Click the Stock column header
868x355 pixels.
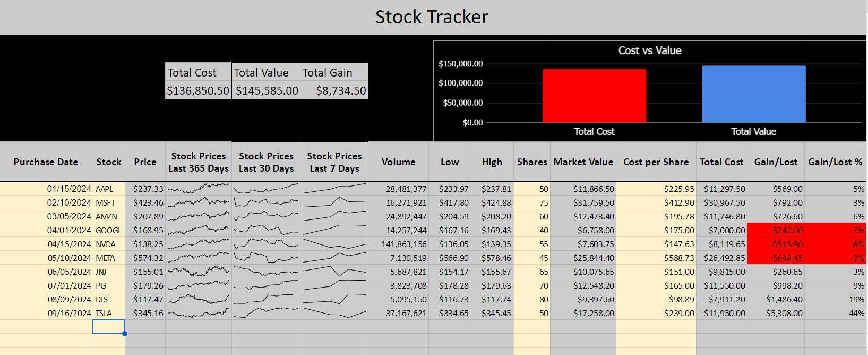click(109, 162)
